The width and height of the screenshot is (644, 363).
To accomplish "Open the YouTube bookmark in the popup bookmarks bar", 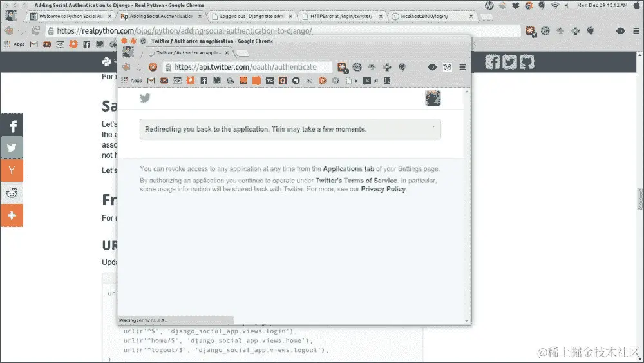I will point(164,81).
